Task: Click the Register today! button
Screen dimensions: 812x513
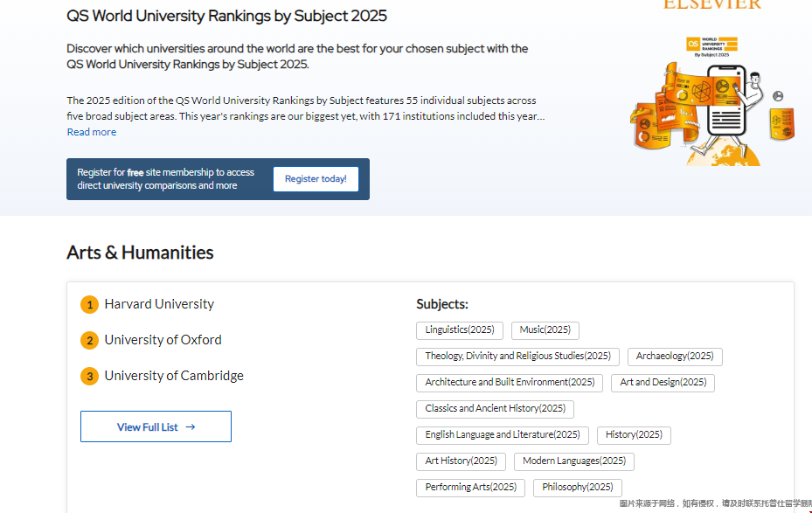Action: pyautogui.click(x=316, y=179)
